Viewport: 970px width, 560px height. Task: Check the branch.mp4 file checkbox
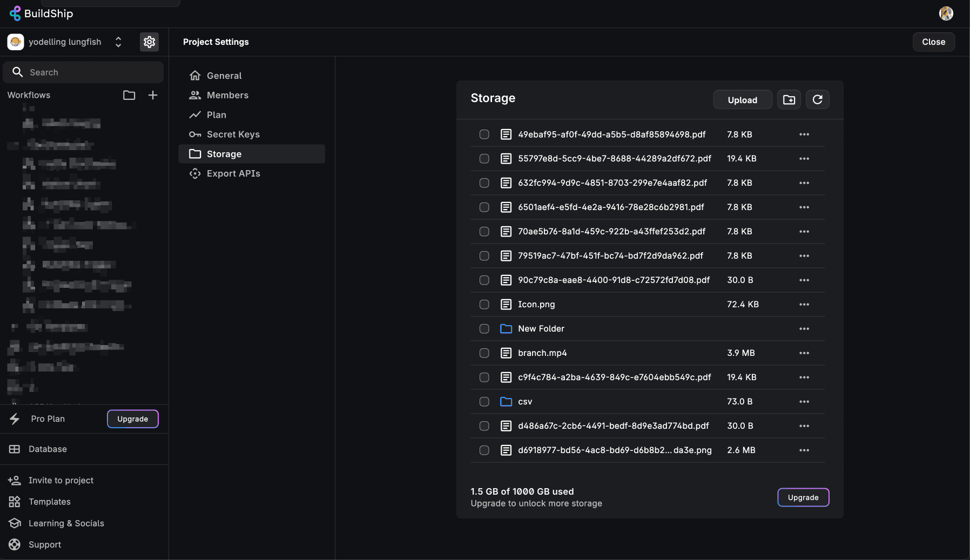click(x=484, y=353)
